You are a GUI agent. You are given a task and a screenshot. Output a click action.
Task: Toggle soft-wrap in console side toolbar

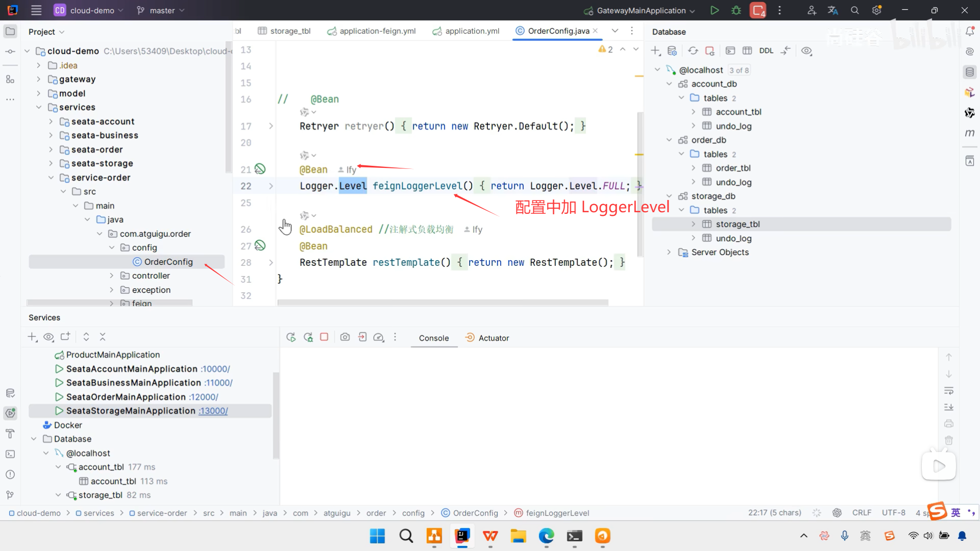tap(949, 391)
